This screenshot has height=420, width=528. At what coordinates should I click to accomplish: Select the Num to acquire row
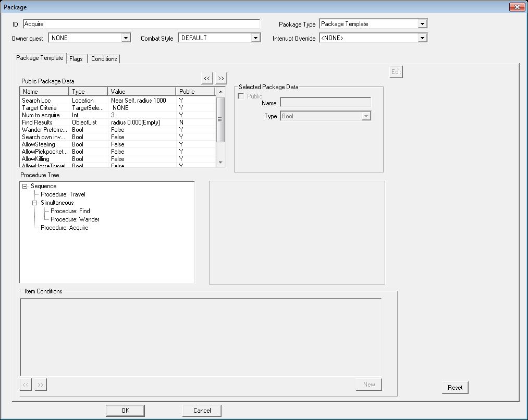coord(118,115)
